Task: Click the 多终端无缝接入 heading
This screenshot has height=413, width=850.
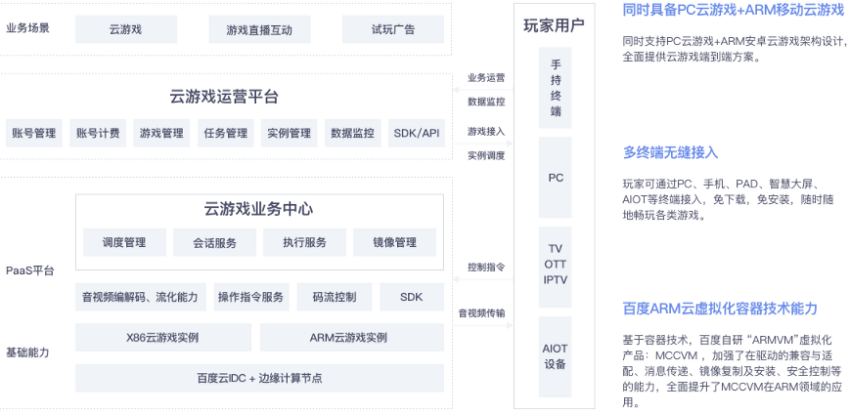Action: pos(670,153)
